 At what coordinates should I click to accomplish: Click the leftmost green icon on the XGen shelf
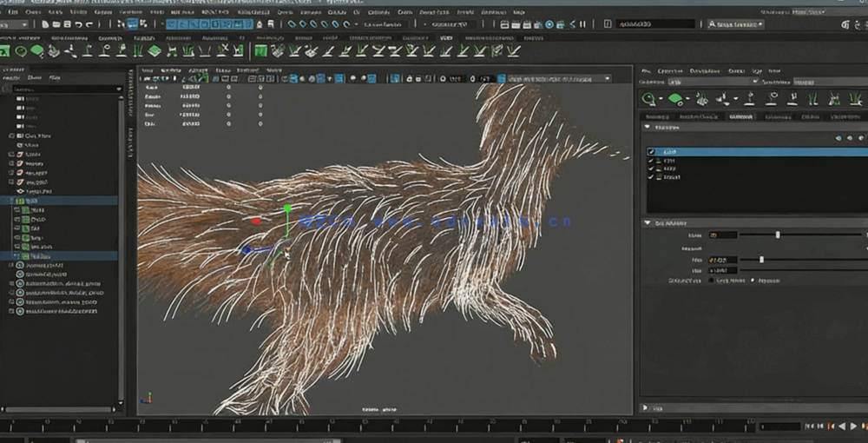tap(7, 51)
